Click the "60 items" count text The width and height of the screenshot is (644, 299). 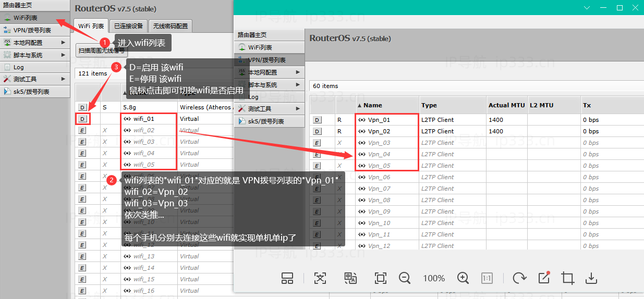[x=325, y=86]
